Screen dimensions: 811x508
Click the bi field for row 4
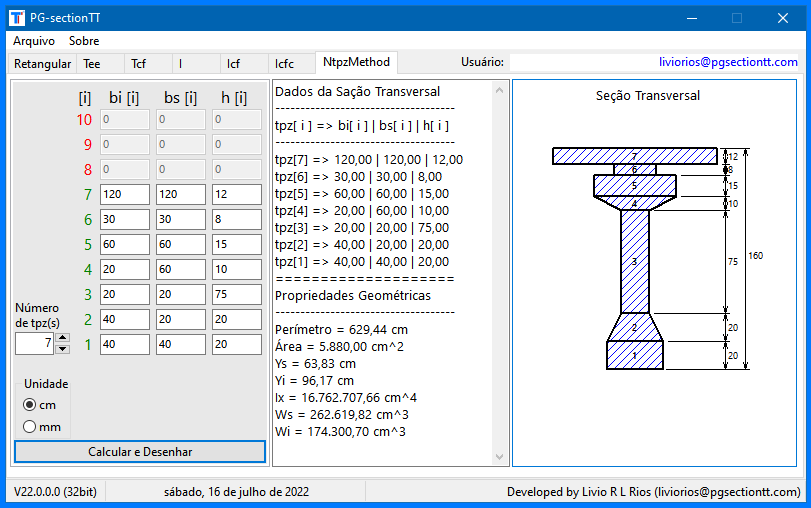point(125,270)
